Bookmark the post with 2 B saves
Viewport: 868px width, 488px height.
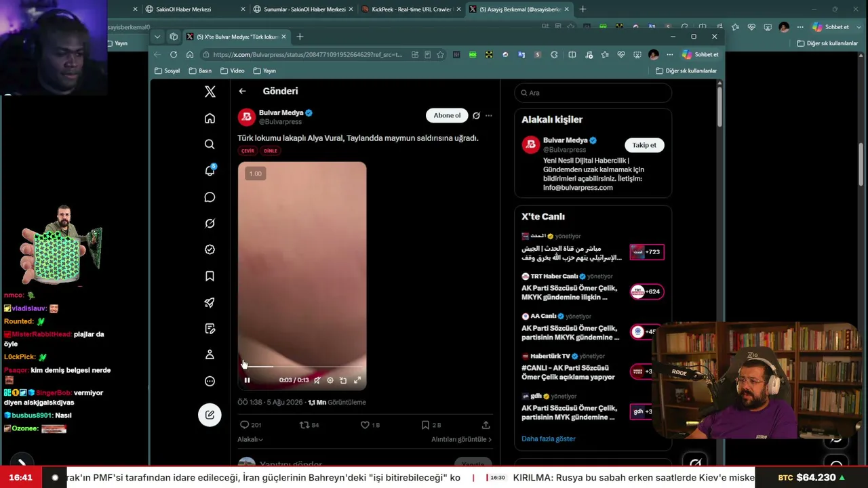coord(431,425)
